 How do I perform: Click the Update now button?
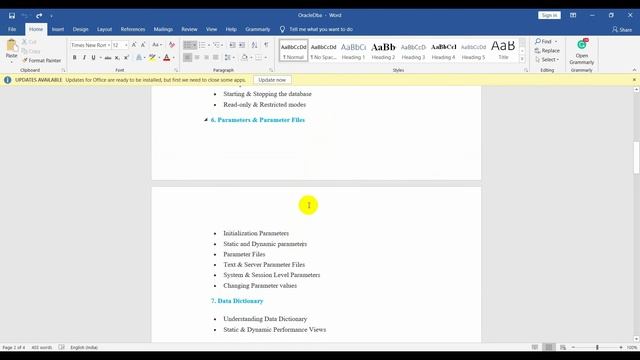(x=272, y=80)
